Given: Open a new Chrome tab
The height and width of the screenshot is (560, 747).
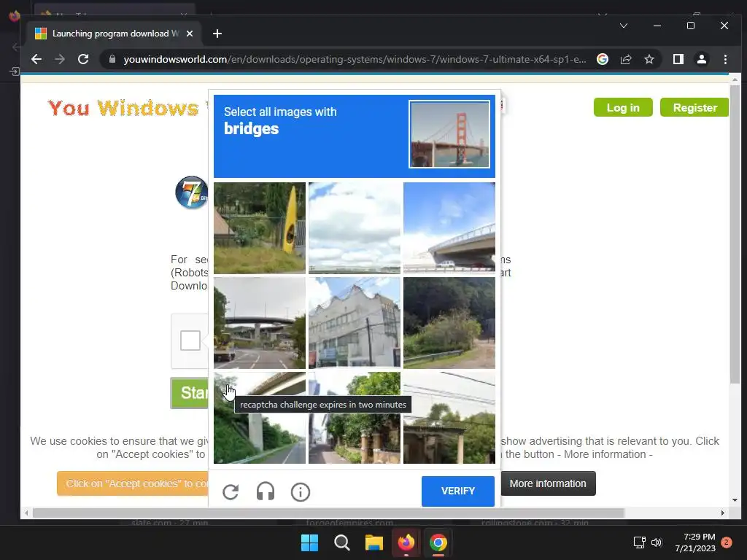Looking at the screenshot, I should point(217,34).
